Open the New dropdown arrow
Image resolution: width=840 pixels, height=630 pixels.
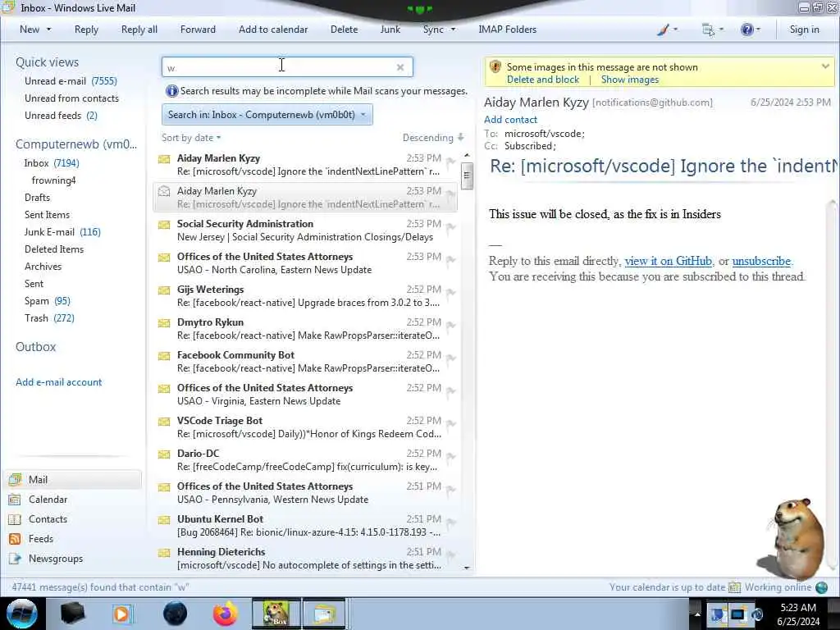(x=48, y=30)
